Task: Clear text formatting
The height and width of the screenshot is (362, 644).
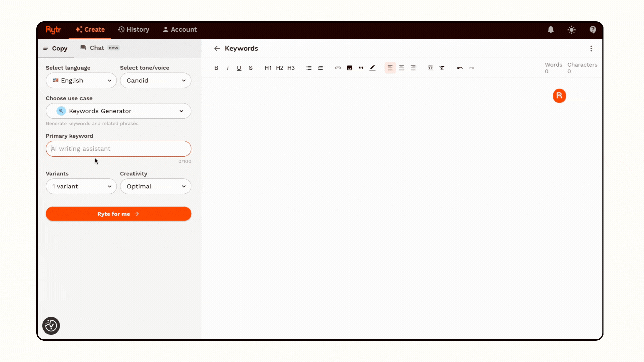Action: tap(442, 68)
